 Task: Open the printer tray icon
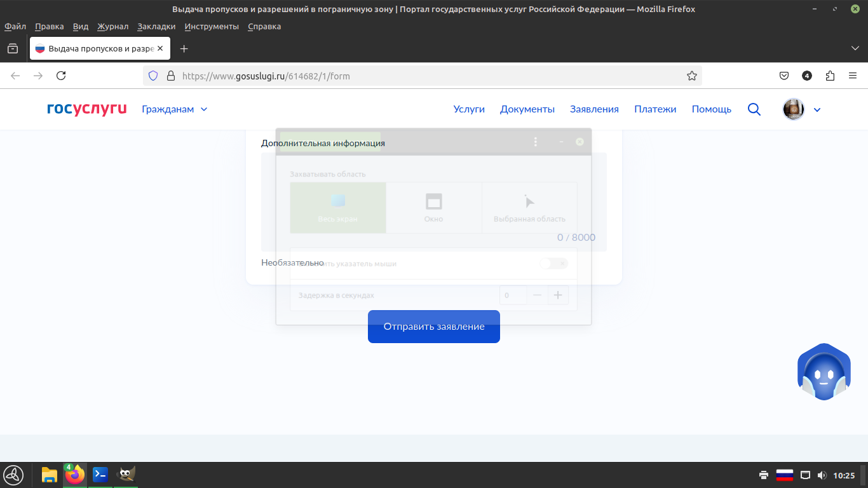coord(764,475)
